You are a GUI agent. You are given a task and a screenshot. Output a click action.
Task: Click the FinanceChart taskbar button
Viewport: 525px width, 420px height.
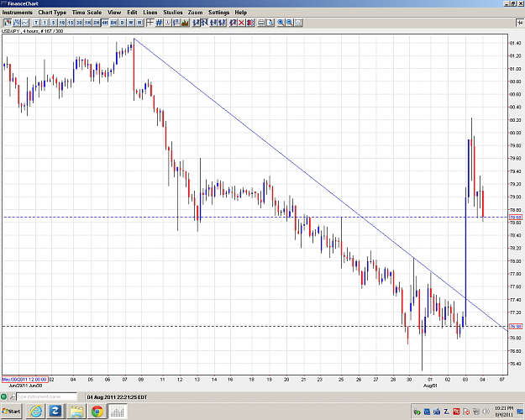click(118, 412)
